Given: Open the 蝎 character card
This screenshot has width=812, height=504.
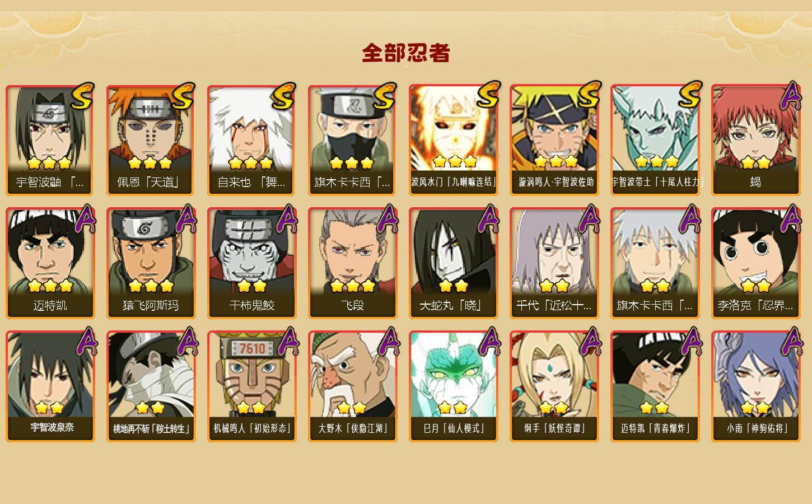Looking at the screenshot, I should [x=756, y=140].
